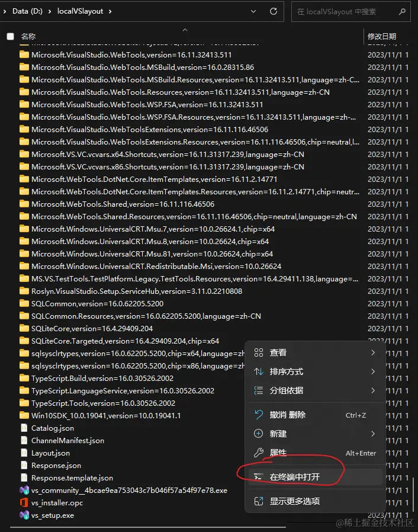Screen dimensions: 418x532
Task: Click folder icon of SQLCommon,version=16.0.62205.5200
Action: click(24, 303)
